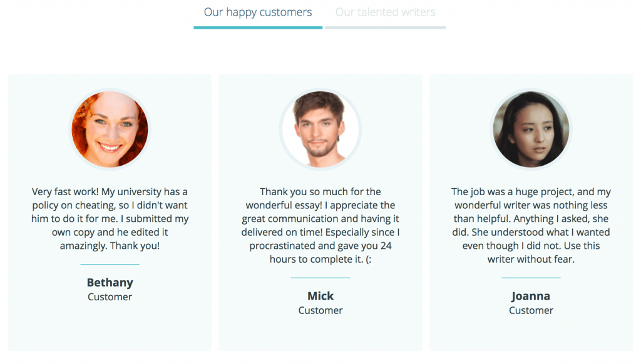Viewport: 641px width, 364px height.
Task: Click the Customer label under Joanna
Action: (531, 310)
